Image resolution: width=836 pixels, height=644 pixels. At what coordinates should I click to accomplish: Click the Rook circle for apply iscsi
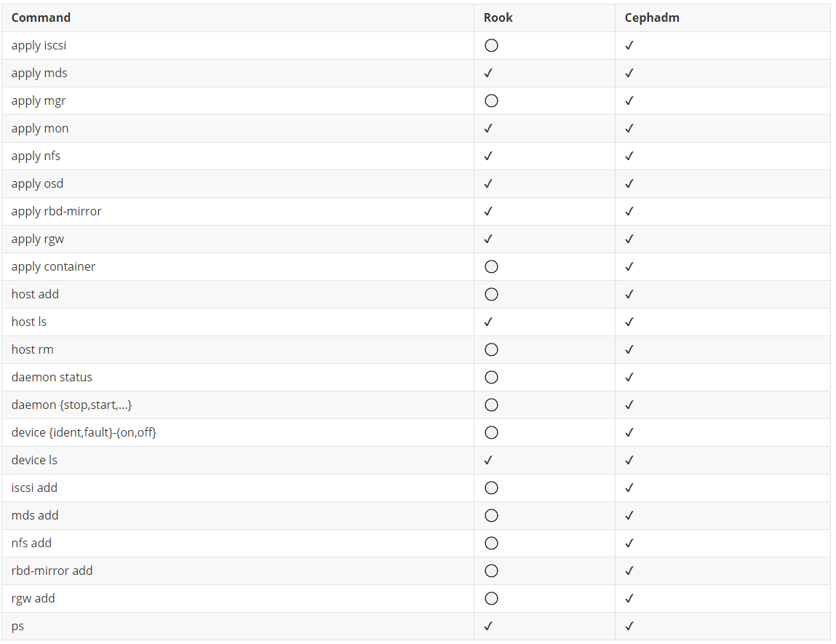(491, 45)
